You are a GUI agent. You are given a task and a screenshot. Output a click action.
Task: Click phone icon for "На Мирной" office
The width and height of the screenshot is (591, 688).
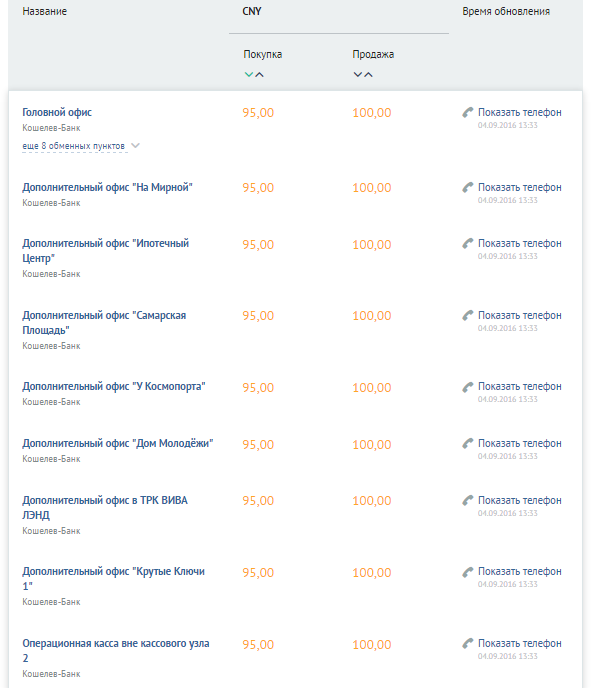coord(468,188)
